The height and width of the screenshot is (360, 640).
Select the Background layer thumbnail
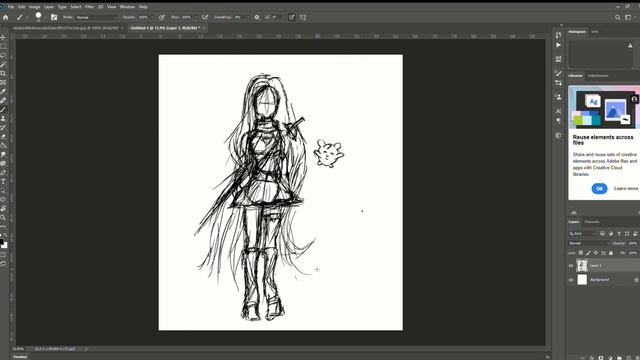point(582,280)
